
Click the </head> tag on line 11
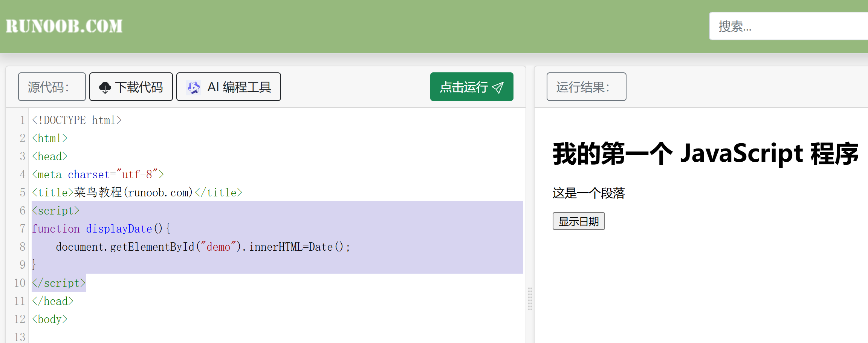click(x=53, y=301)
